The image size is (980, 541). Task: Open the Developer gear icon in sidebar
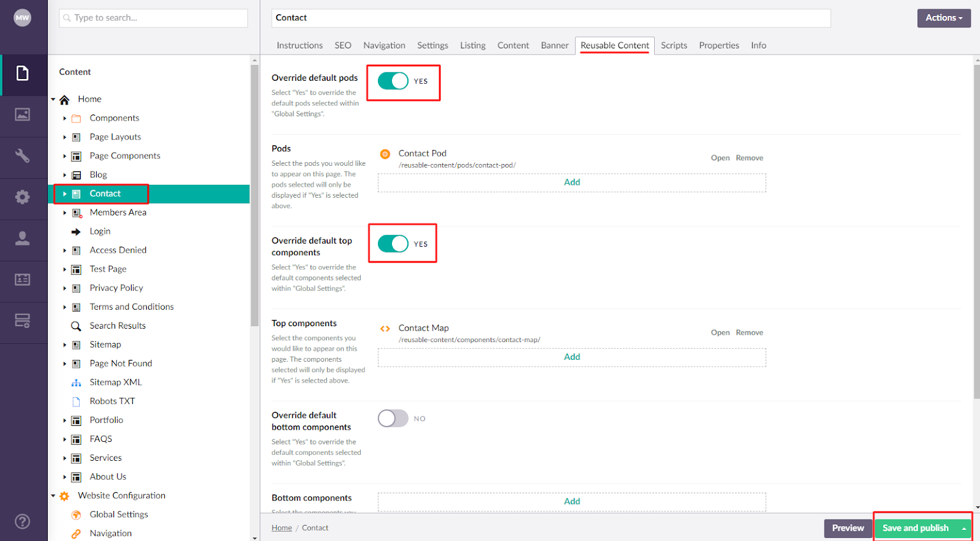(x=23, y=197)
